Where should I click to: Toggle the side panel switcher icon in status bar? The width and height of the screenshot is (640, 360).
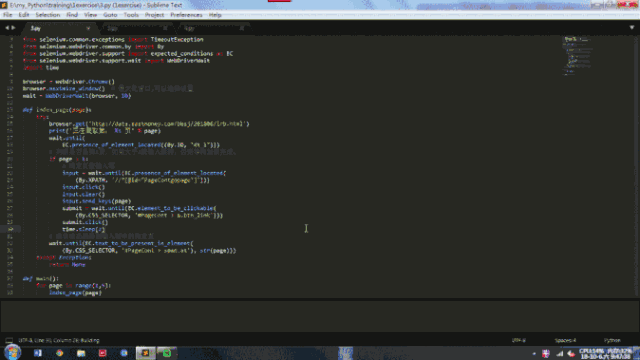tap(9, 340)
